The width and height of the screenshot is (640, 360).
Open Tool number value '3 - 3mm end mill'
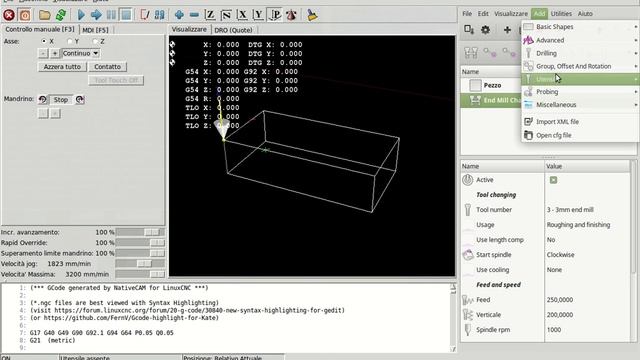tap(570, 210)
